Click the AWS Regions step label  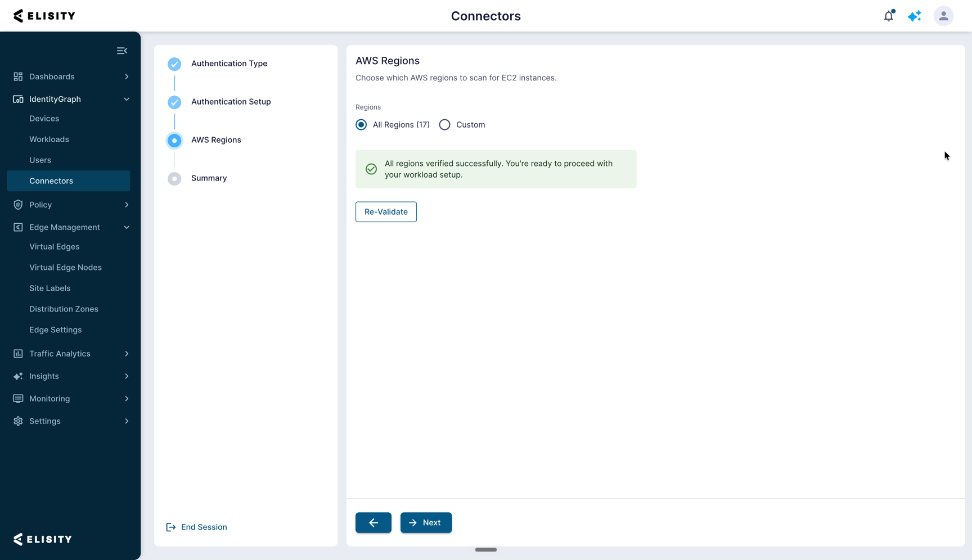point(216,140)
